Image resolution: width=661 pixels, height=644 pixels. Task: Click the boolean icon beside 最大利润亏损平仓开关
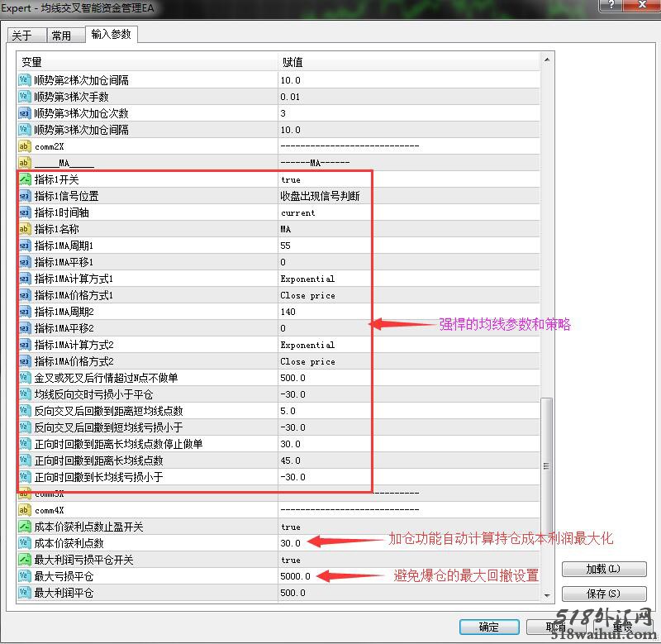(x=24, y=560)
